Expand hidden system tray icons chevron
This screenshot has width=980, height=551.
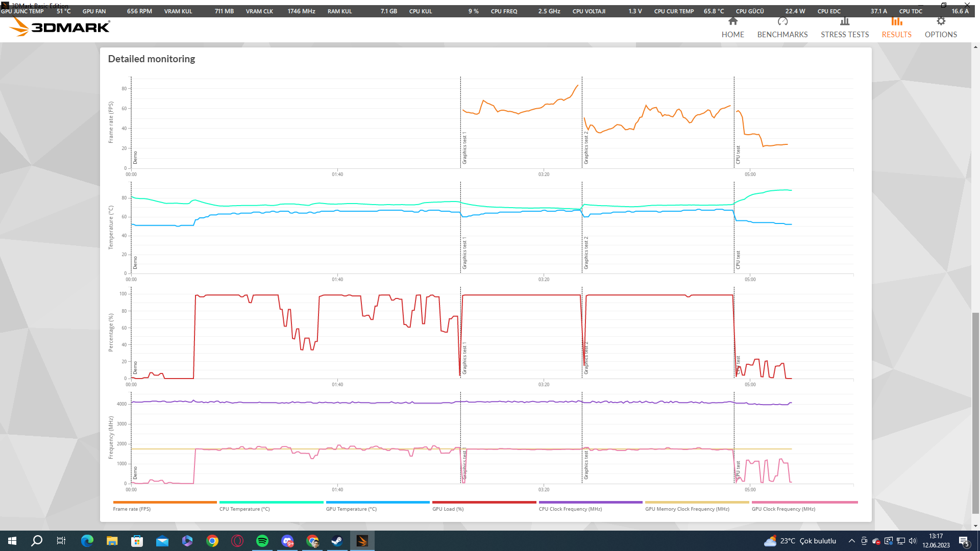(x=851, y=541)
